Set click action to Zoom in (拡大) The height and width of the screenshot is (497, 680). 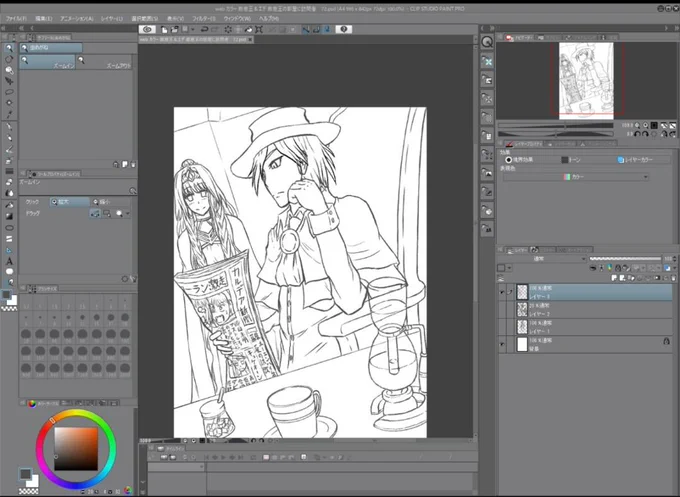point(69,202)
